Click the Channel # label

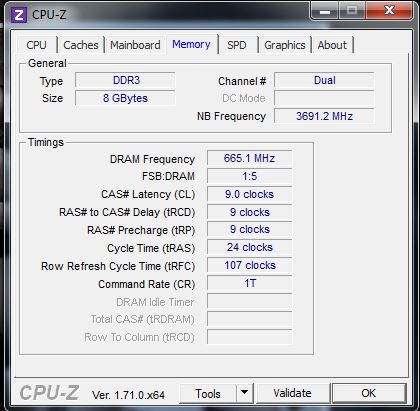[x=242, y=81]
